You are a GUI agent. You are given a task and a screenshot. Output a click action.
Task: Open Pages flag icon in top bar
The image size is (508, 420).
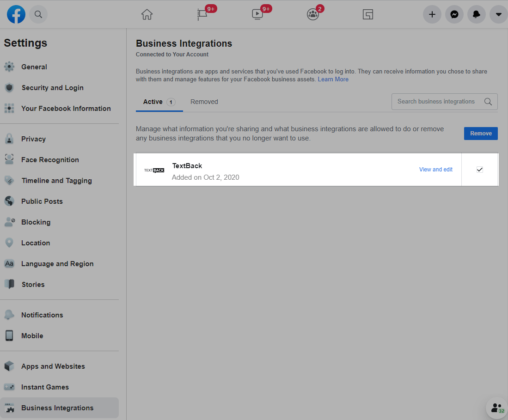tap(202, 14)
